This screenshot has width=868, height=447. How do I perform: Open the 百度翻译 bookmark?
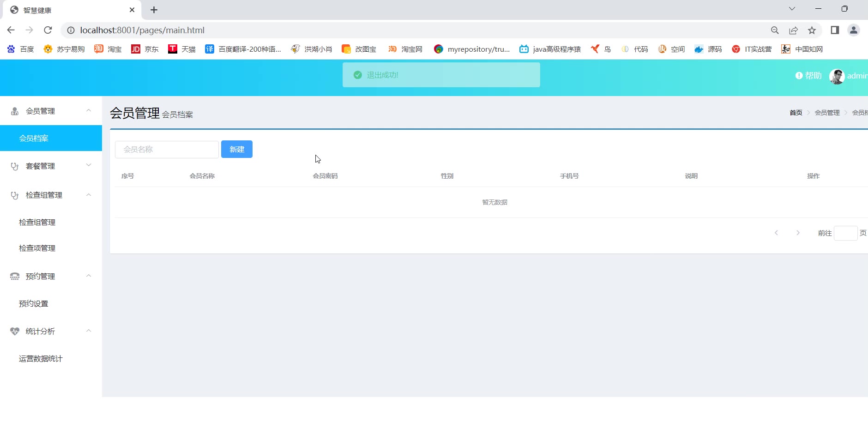(x=243, y=49)
